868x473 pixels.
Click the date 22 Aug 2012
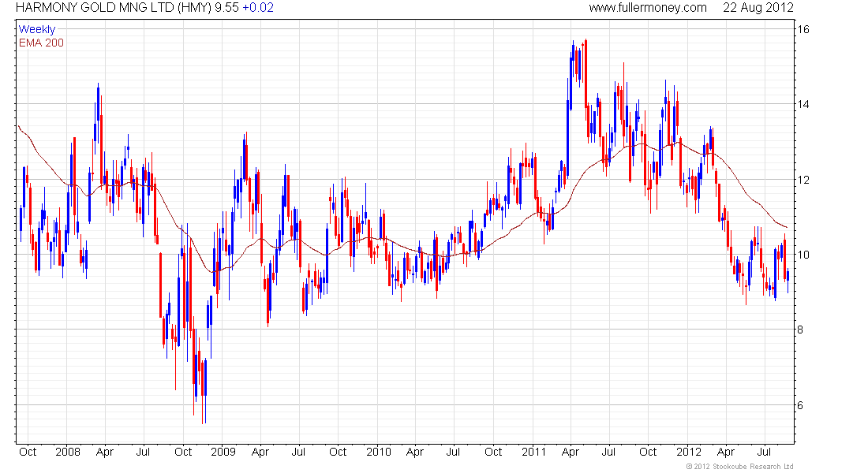pyautogui.click(x=758, y=8)
